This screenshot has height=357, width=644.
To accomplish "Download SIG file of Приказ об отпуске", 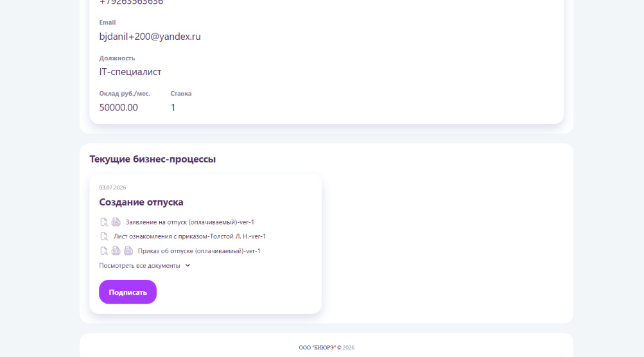I will [x=116, y=250].
